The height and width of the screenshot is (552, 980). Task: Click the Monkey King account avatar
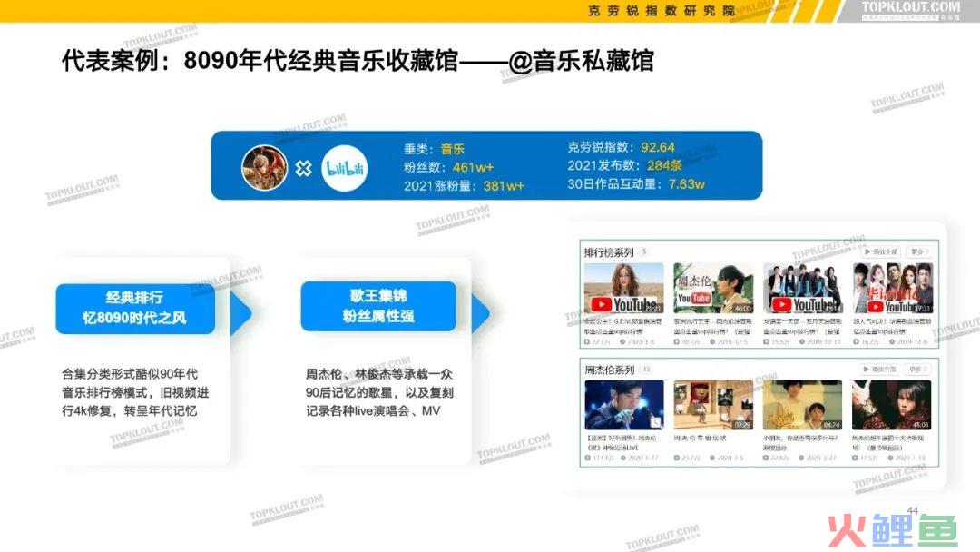tap(264, 168)
